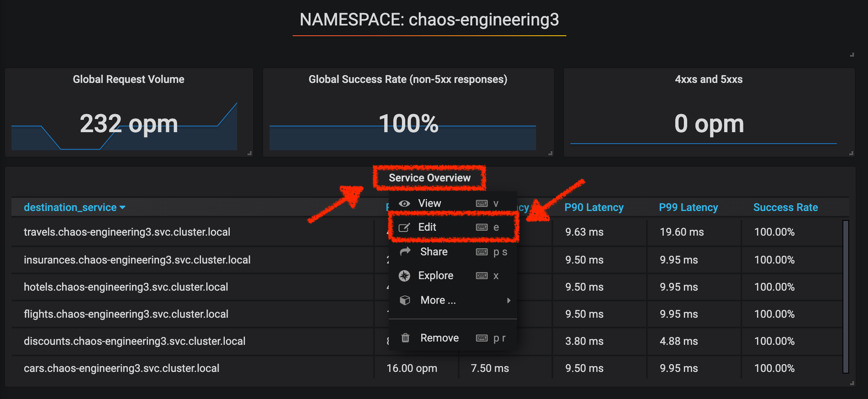Open Share from the panel menu
The width and height of the screenshot is (868, 399).
452,252
